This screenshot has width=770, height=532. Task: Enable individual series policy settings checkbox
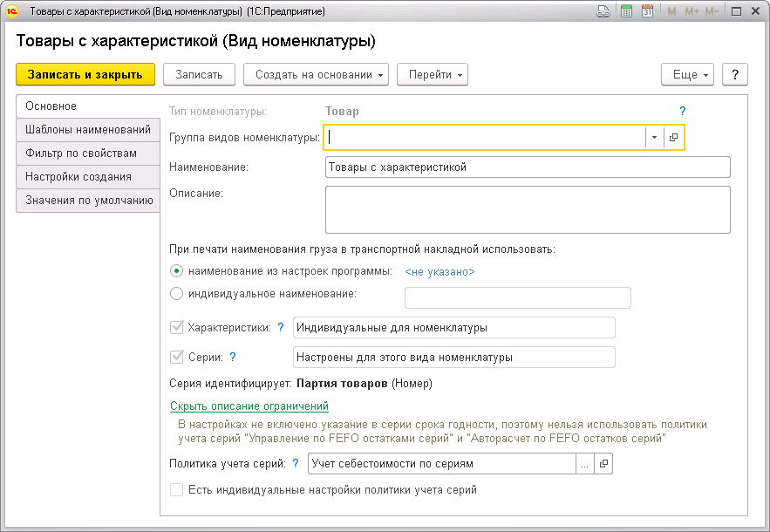tap(177, 490)
